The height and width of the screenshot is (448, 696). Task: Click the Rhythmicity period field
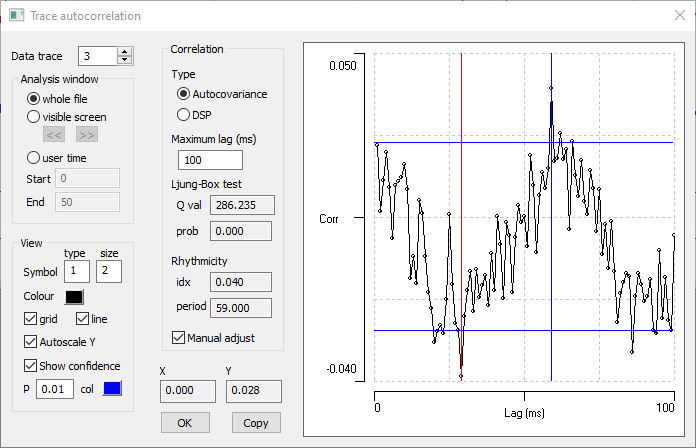(241, 308)
